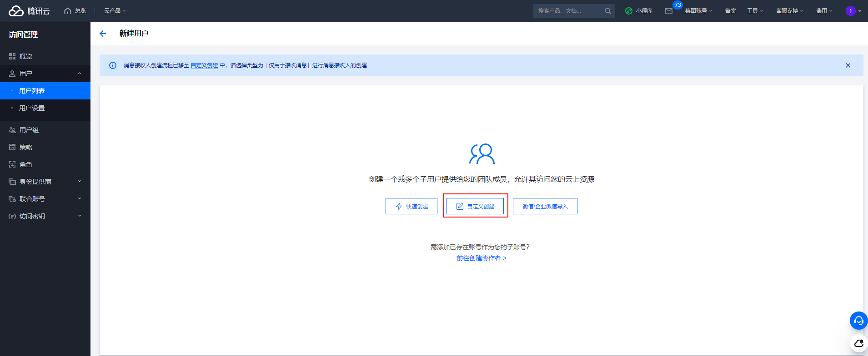The width and height of the screenshot is (868, 356).
Task: Follow the 前往创建协作者 link
Action: (481, 258)
